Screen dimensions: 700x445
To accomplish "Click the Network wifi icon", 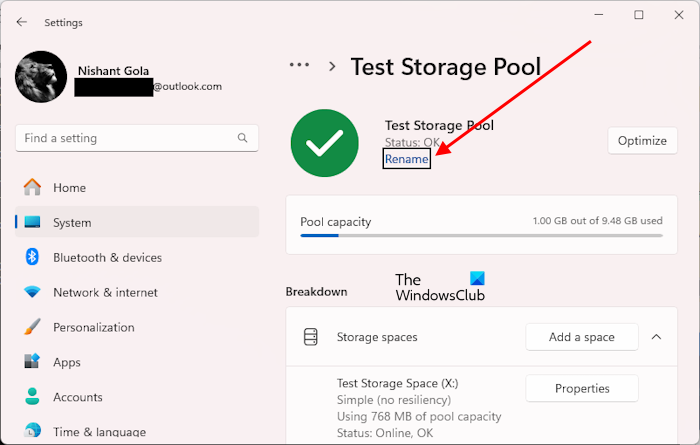I will coord(32,292).
